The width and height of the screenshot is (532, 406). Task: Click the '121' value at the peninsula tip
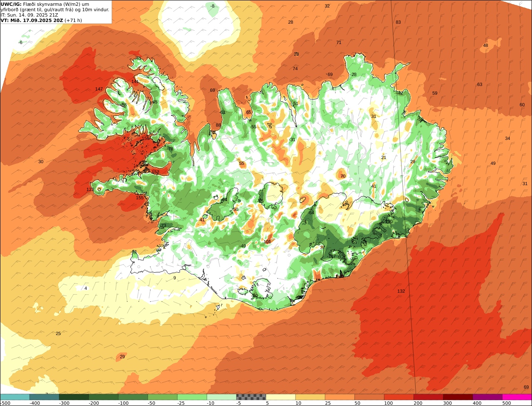(x=90, y=190)
